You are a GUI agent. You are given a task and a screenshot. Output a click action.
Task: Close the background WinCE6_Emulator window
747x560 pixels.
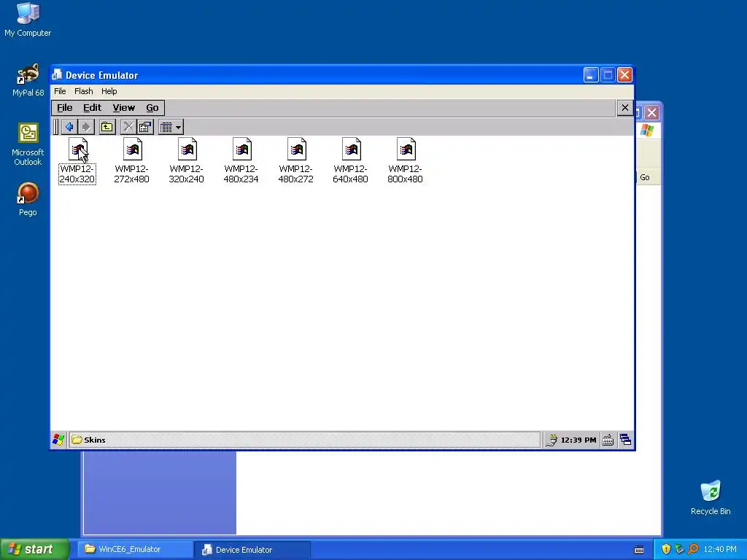(x=651, y=113)
